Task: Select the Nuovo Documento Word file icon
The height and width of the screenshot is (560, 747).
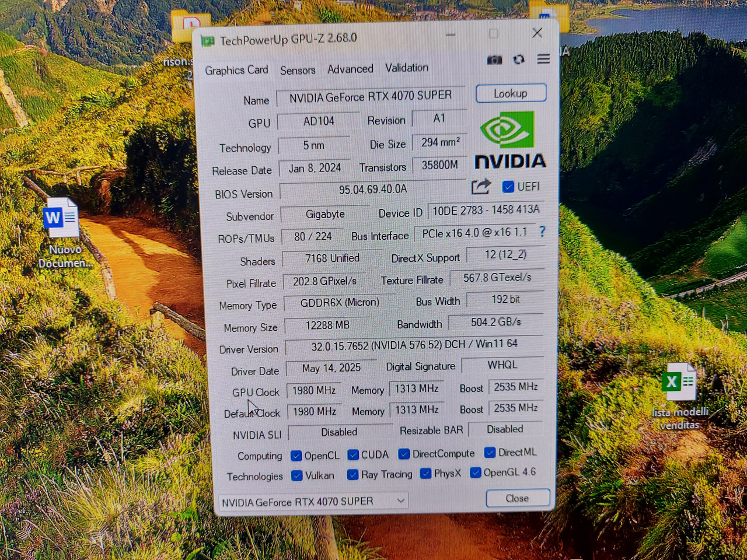Action: pyautogui.click(x=61, y=218)
